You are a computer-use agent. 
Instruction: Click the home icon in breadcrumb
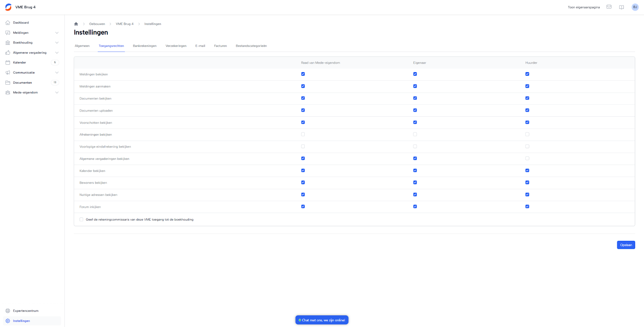76,24
